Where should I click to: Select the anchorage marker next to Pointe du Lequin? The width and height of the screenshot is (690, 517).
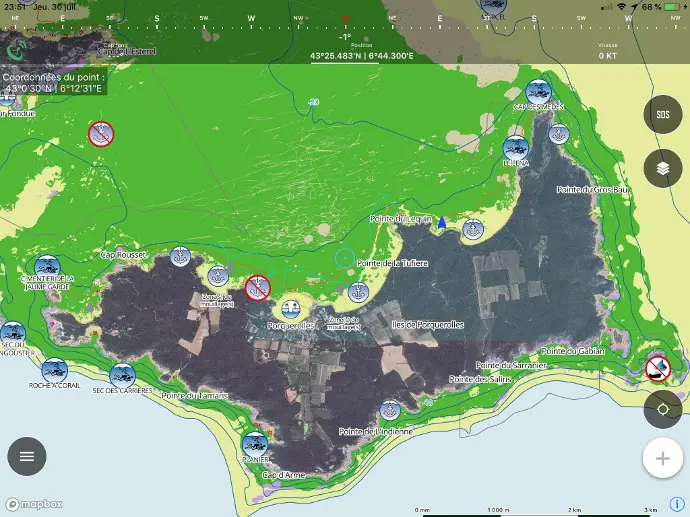tap(473, 229)
